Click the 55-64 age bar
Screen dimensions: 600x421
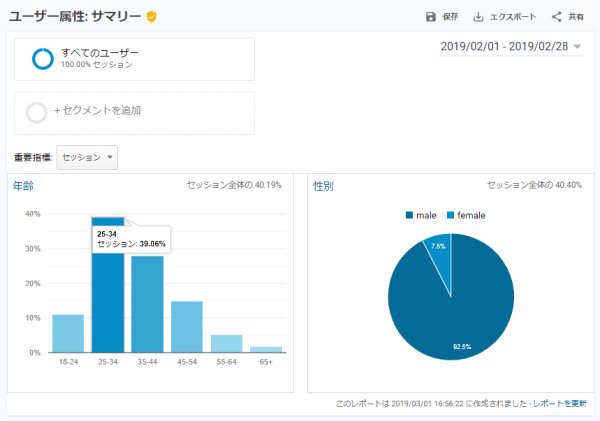pos(227,344)
